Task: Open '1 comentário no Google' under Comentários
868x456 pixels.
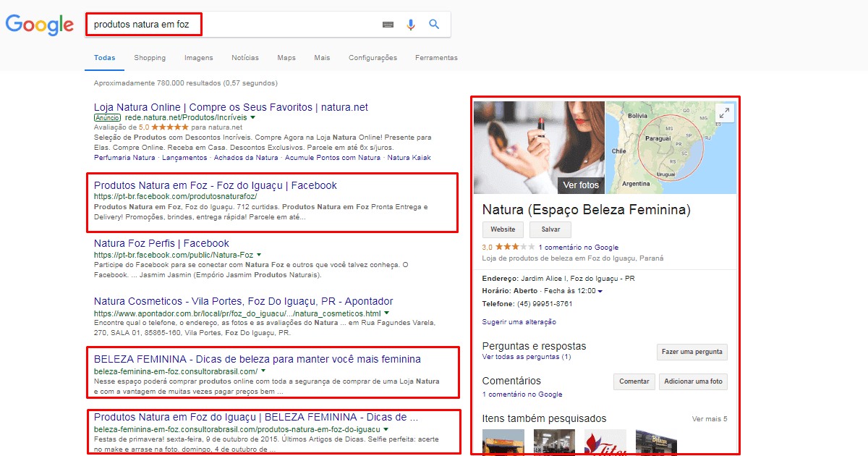Action: point(522,394)
